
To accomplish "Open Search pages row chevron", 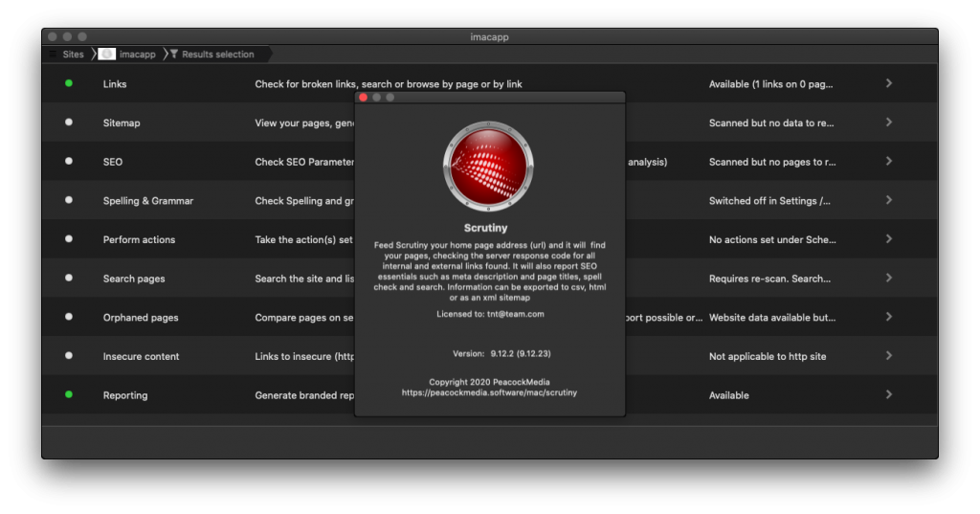I will 889,278.
